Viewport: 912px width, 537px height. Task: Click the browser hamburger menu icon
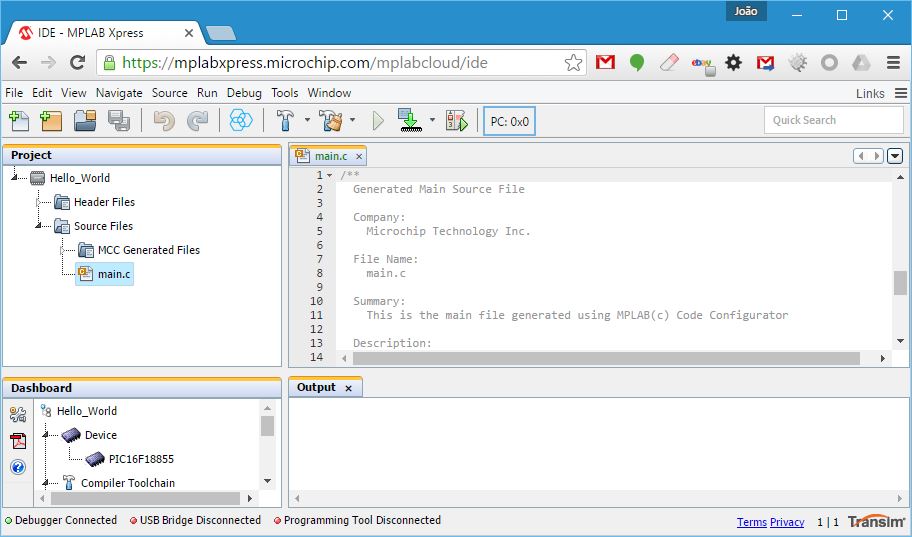point(893,63)
